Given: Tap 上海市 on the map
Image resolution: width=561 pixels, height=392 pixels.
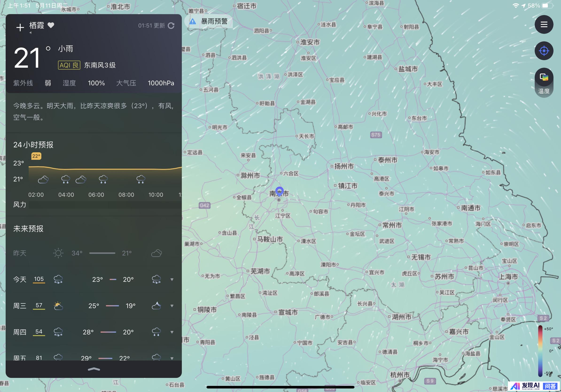Looking at the screenshot, I should click(508, 277).
